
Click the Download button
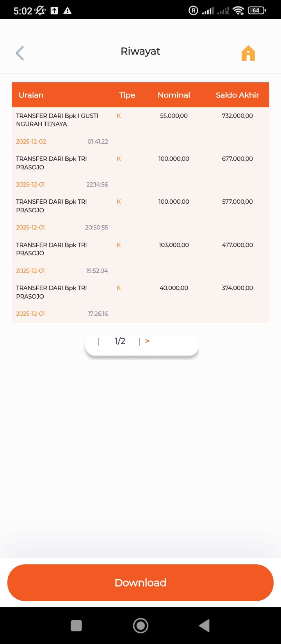[140, 583]
